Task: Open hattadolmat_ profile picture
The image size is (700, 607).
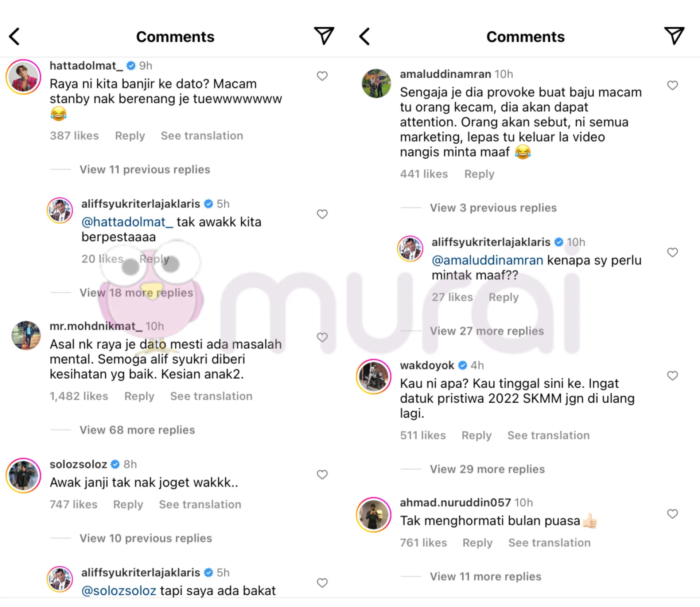Action: (23, 77)
